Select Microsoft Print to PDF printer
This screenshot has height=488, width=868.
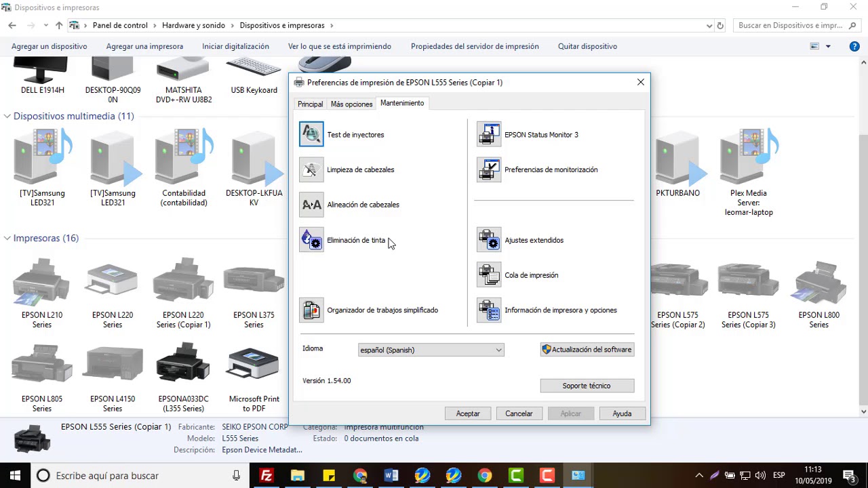[x=254, y=378]
